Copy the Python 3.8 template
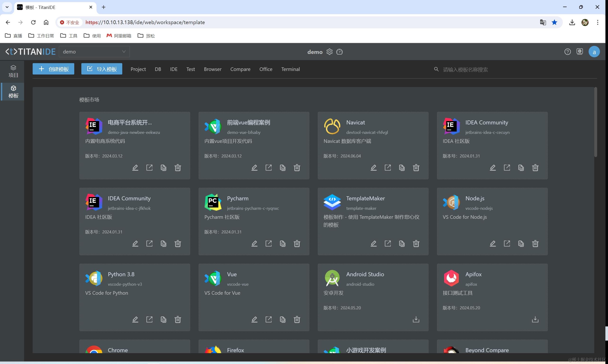The height and width of the screenshot is (364, 608). (x=164, y=320)
